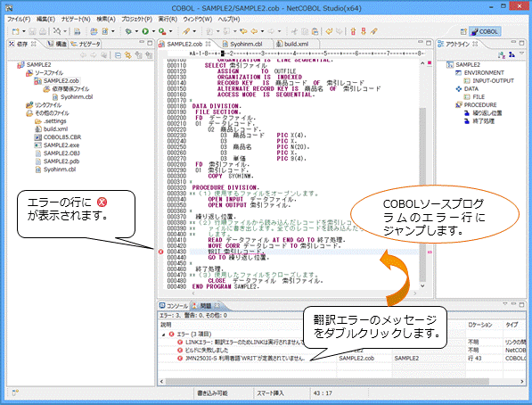Click the Collapse All icon in dependency view
The height and width of the screenshot is (405, 532).
coord(118,55)
